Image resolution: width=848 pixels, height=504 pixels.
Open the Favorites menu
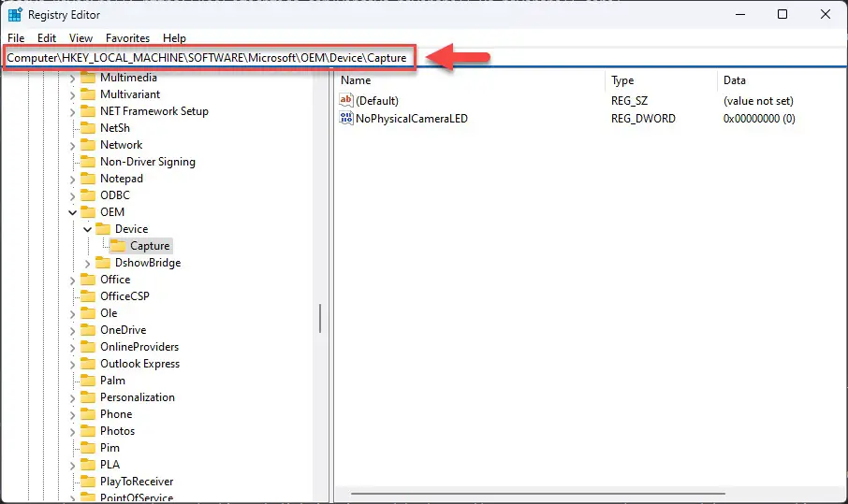click(x=127, y=37)
